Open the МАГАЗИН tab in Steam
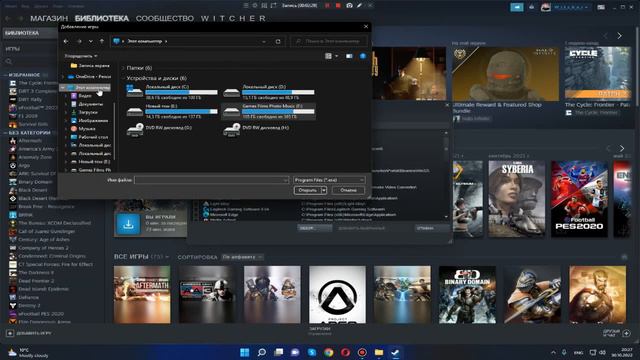The image size is (640, 360). 49,18
